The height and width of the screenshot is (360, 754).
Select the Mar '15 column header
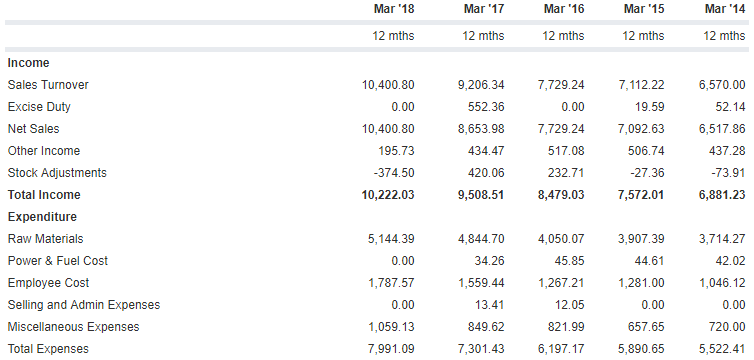pyautogui.click(x=644, y=9)
